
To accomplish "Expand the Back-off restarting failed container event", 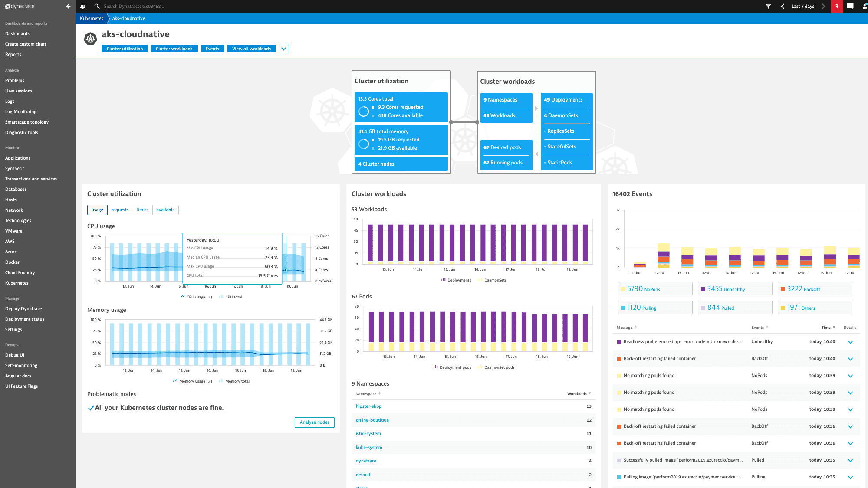I will [x=850, y=359].
